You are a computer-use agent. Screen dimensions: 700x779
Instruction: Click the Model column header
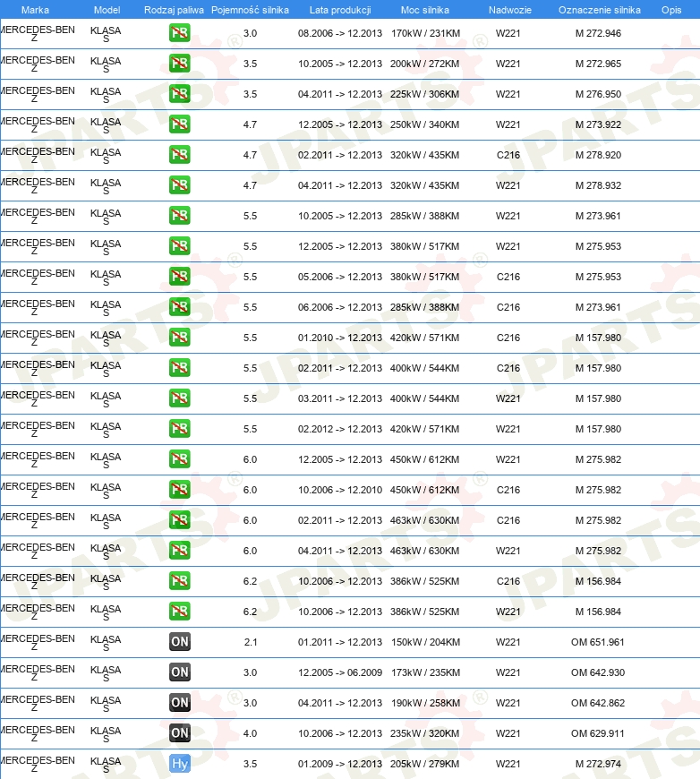coord(107,10)
